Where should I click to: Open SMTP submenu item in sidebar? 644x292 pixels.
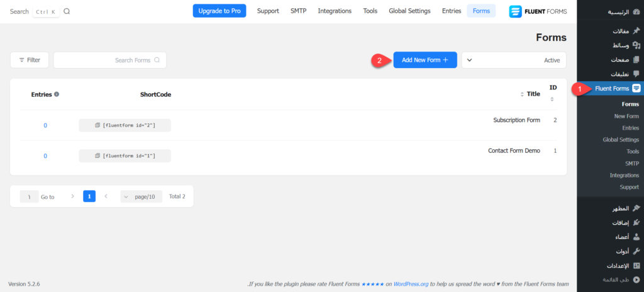point(633,163)
